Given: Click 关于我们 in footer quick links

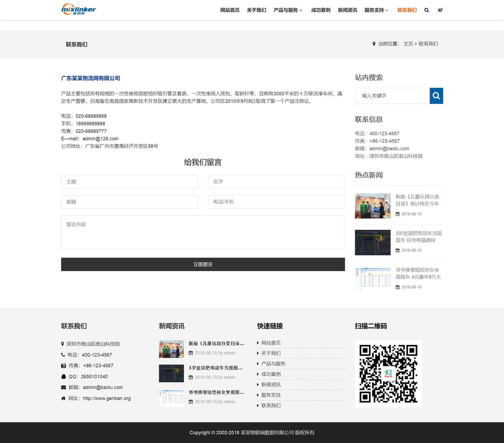Looking at the screenshot, I should [271, 353].
